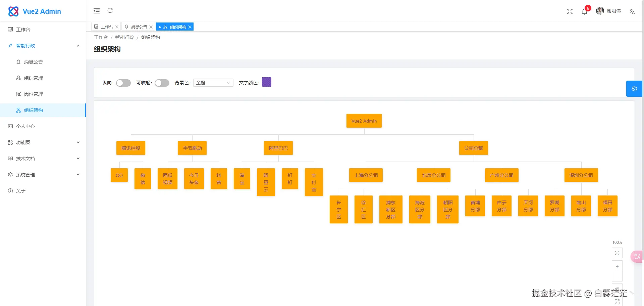Image resolution: width=644 pixels, height=306 pixels.
Task: Switch to the 消息公告 tab
Action: click(139, 27)
